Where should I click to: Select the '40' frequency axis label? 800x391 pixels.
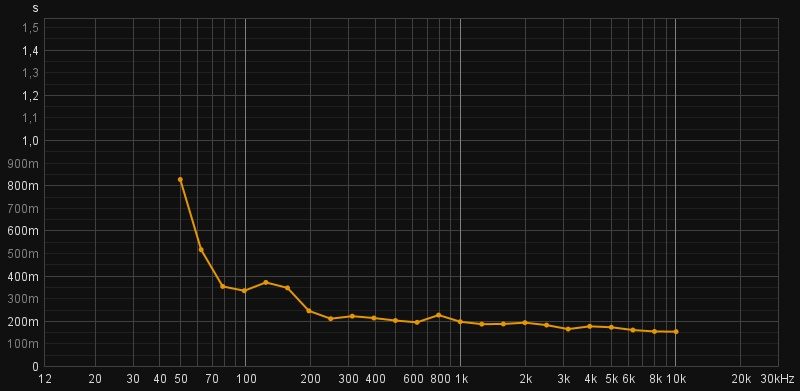click(160, 379)
